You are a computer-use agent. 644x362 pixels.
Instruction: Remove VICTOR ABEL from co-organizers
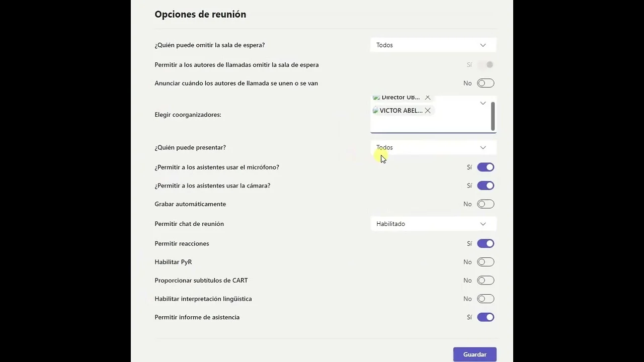[428, 111]
